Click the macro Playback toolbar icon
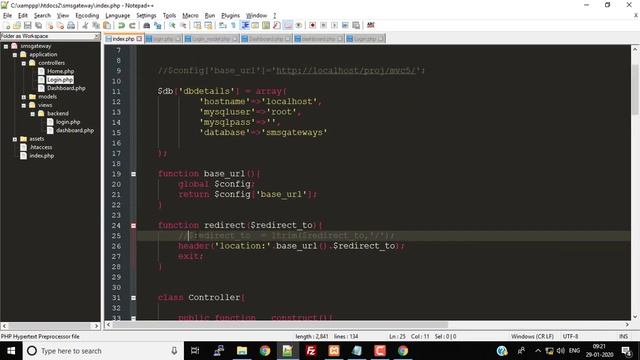640x360 pixels. 334,25
